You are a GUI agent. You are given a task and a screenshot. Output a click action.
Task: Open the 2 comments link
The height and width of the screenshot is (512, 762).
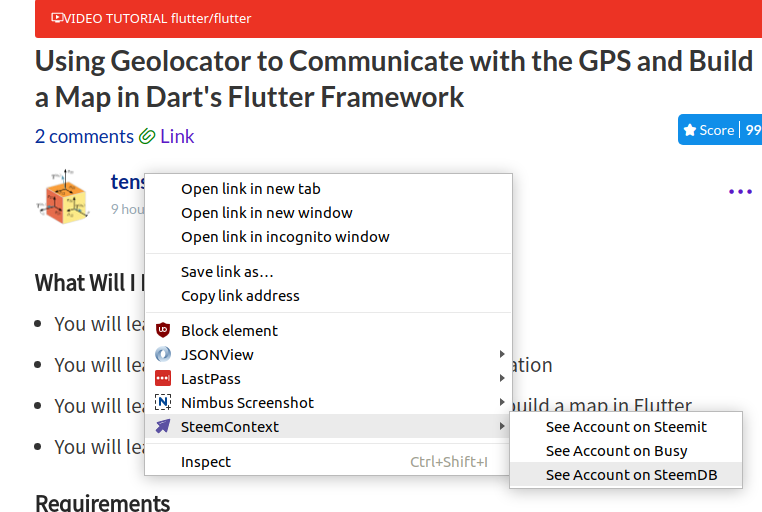click(x=84, y=137)
